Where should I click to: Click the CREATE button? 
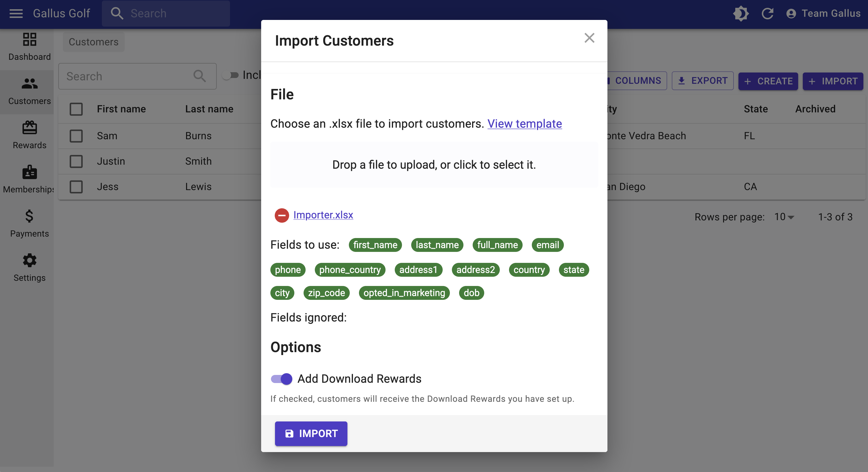click(768, 81)
